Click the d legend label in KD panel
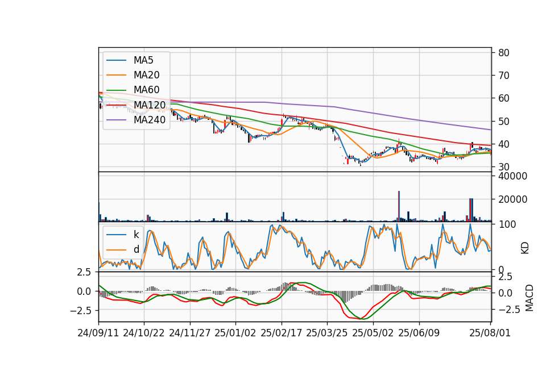The image size is (546, 392). click(136, 249)
